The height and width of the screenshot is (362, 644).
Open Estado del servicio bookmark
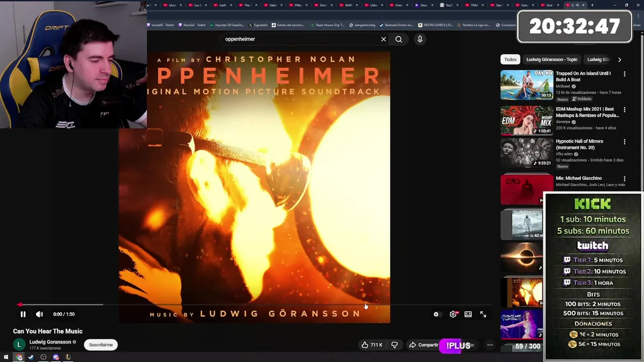click(288, 25)
